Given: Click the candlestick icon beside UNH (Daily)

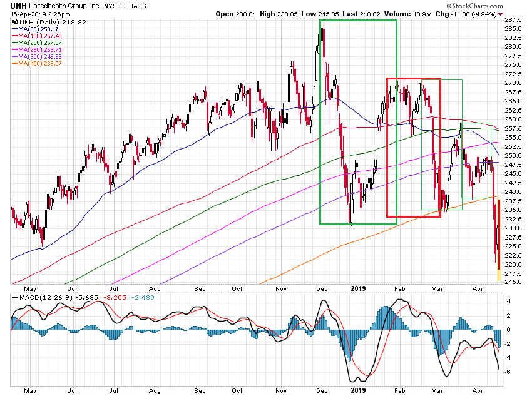Looking at the screenshot, I should coord(14,22).
